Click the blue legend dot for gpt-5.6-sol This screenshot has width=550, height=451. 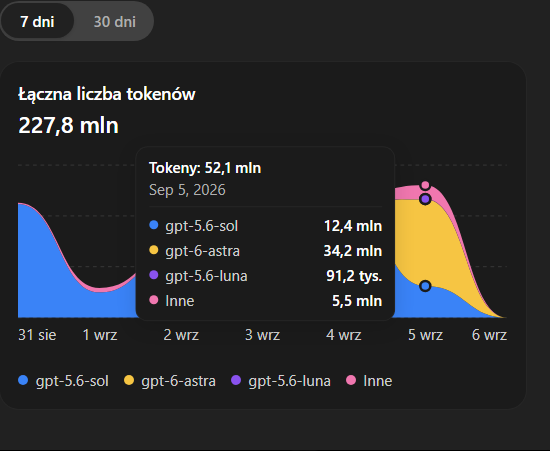coord(23,380)
